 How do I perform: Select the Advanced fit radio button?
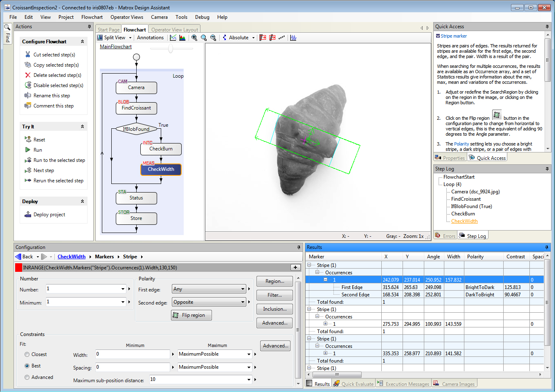pyautogui.click(x=27, y=377)
